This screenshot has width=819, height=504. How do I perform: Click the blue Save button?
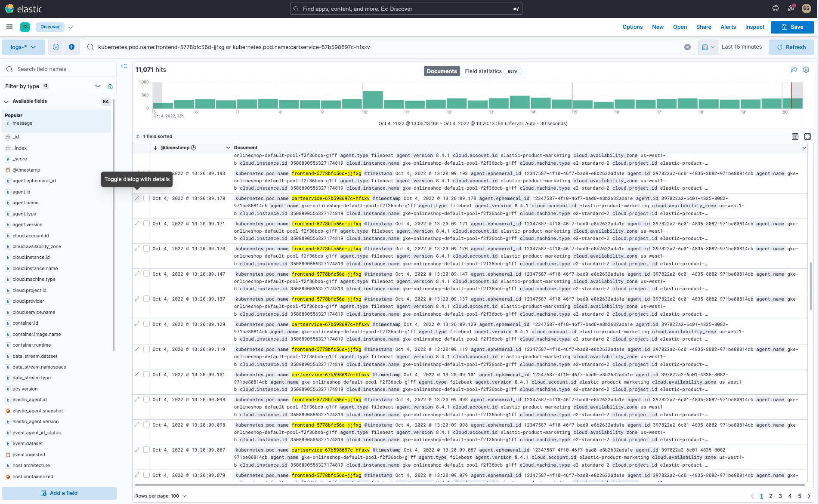pyautogui.click(x=792, y=27)
